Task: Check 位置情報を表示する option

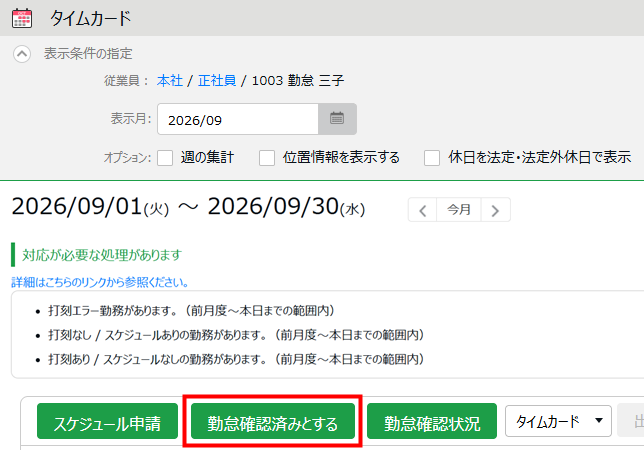Action: (x=267, y=158)
